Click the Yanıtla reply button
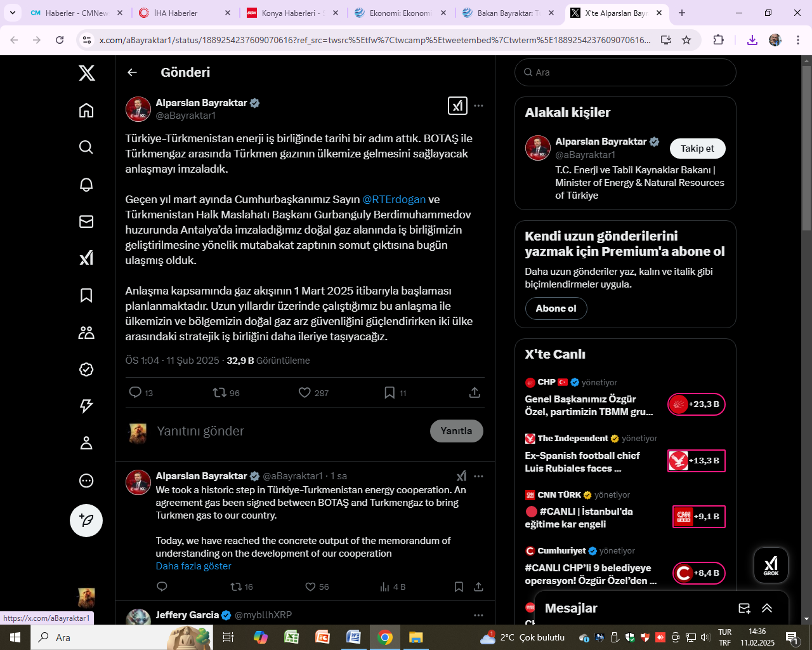 456,431
